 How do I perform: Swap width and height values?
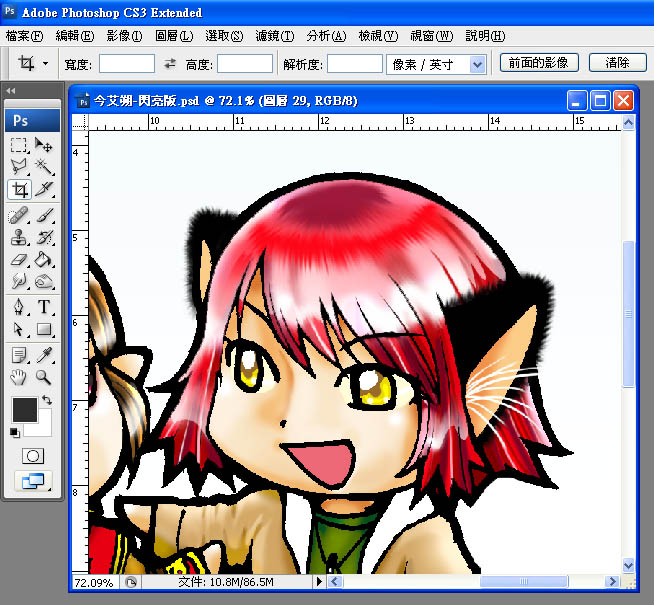tap(170, 64)
